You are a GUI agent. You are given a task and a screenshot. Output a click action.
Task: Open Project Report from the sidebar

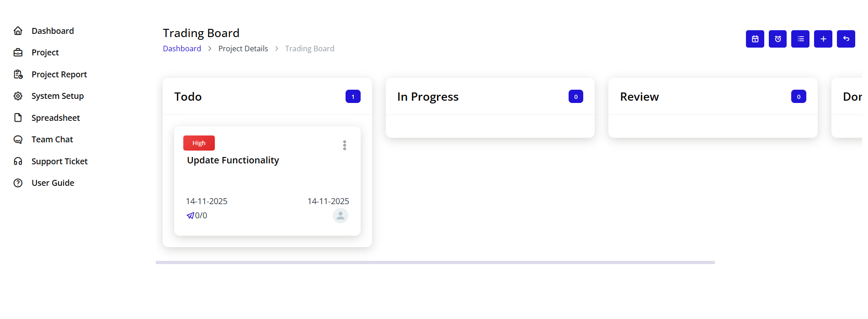tap(59, 74)
